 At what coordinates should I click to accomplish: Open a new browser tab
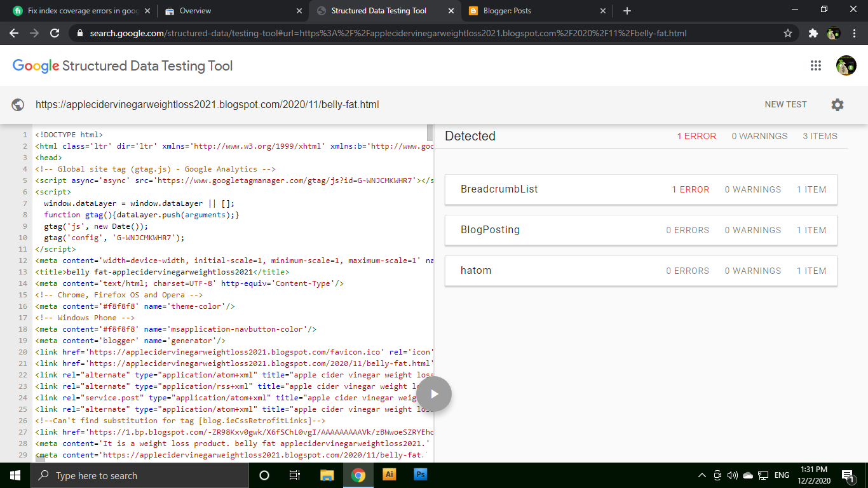627,10
